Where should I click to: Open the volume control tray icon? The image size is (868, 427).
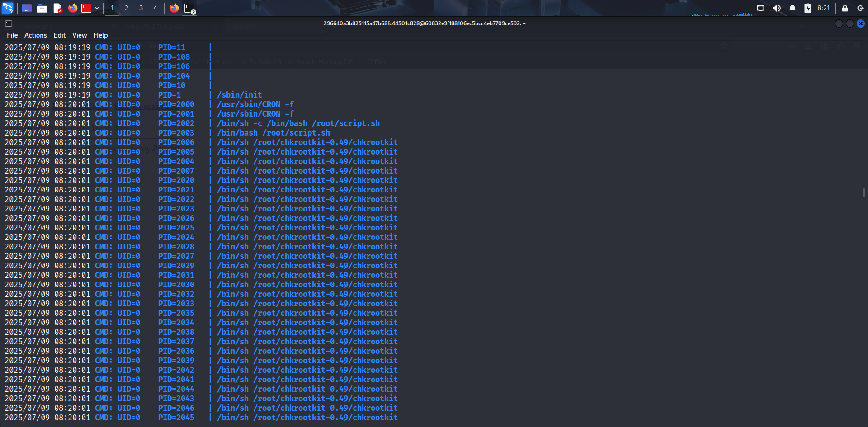pyautogui.click(x=777, y=8)
